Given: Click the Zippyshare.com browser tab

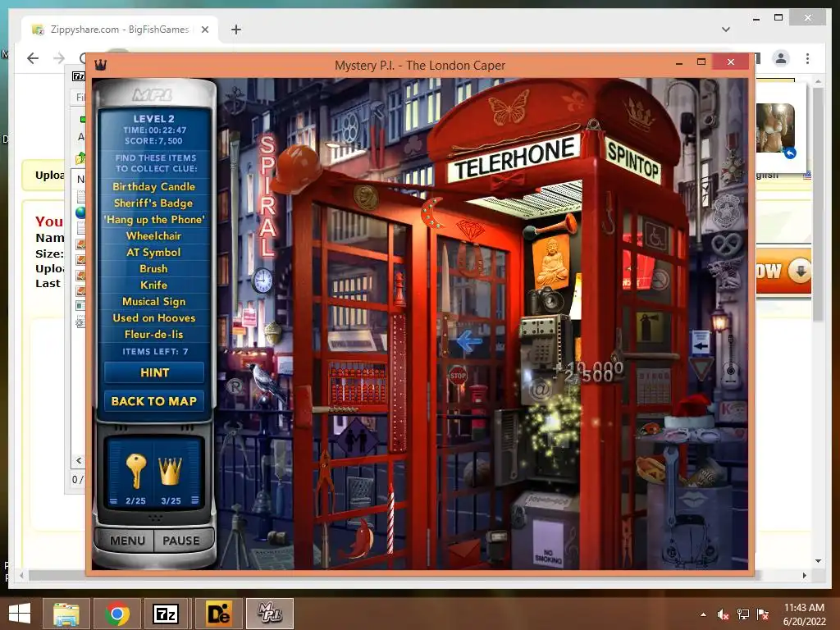Looking at the screenshot, I should tap(120, 30).
